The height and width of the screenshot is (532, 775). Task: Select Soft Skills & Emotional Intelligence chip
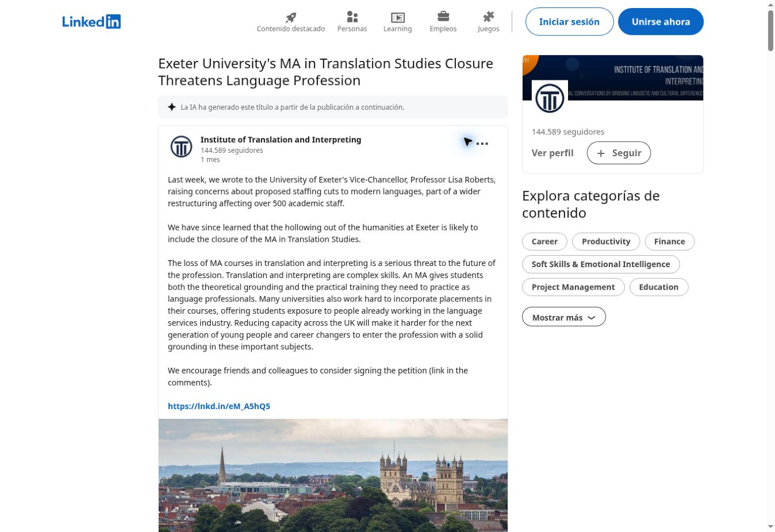pos(601,264)
